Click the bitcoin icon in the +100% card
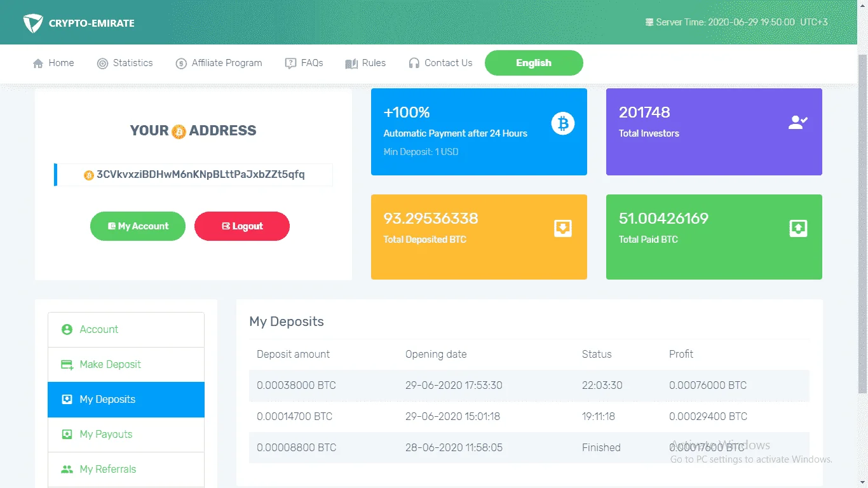Viewport: 868px width, 488px height. click(563, 123)
